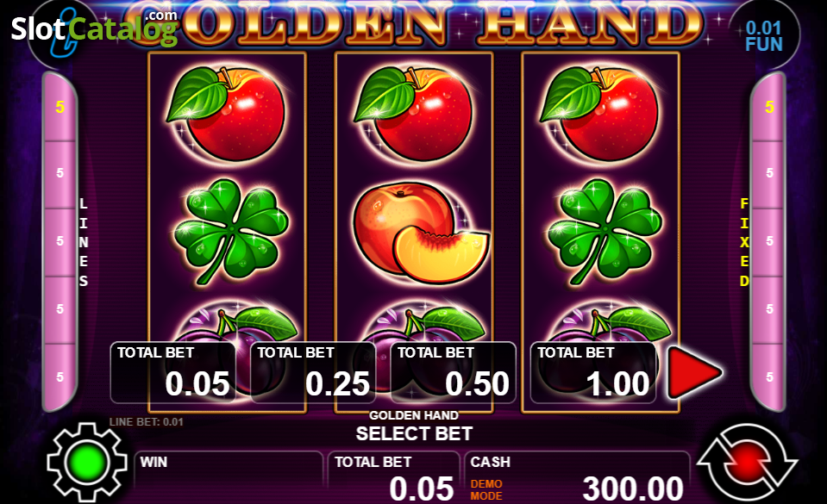This screenshot has width=827, height=504.
Task: Open the 0.01 FUN denomination selector
Action: coord(764,35)
